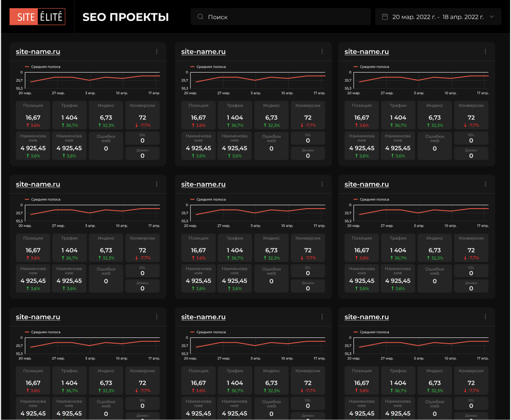Toggle the Средняя полоса legend in the middle-row center chart
Screen dimensions: 511x420
click(208, 199)
